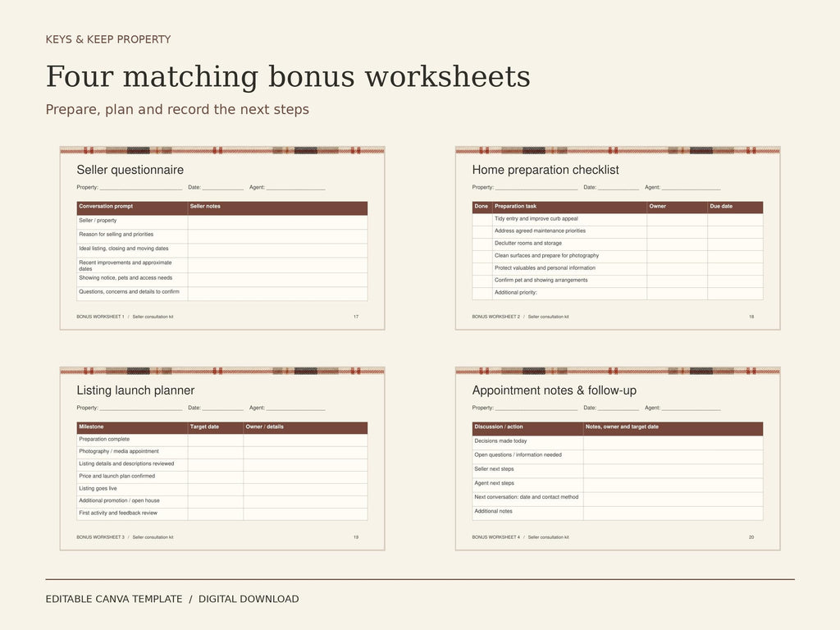Click 'Prepare, plan and record the next steps' subtitle
840x630 pixels.
click(x=177, y=109)
